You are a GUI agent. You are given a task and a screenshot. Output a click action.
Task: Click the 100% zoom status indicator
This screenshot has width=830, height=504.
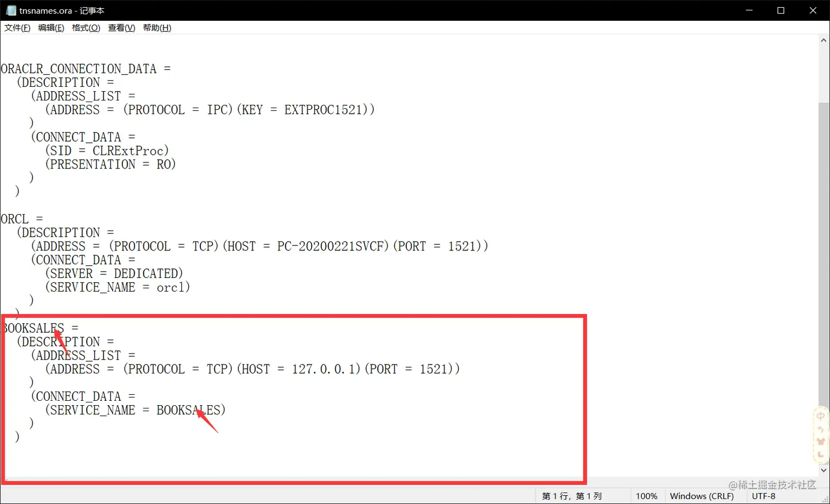coord(647,496)
